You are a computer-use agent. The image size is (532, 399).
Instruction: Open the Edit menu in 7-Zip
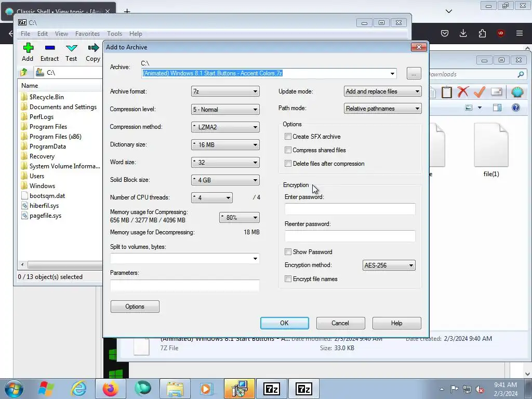point(43,34)
